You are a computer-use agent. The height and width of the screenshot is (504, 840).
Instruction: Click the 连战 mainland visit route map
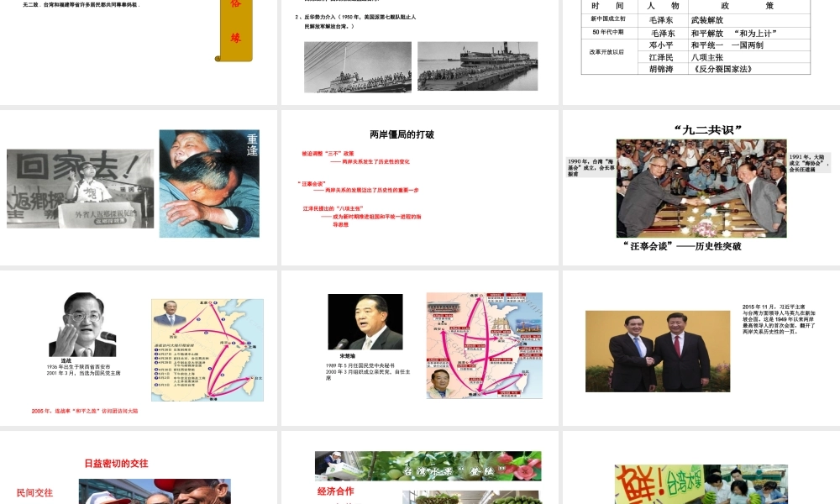[x=207, y=350]
